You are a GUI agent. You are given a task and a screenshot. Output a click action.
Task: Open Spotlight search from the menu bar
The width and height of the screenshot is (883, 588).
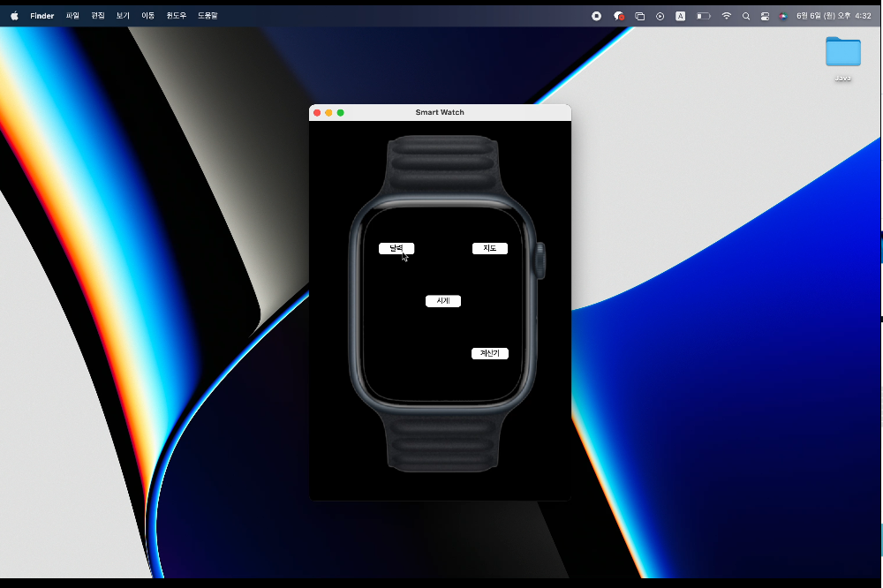(746, 15)
